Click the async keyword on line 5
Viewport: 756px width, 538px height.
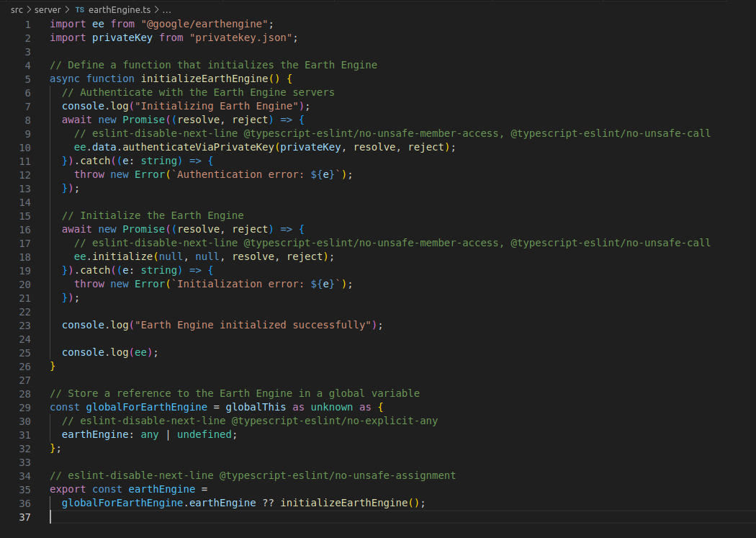point(65,79)
